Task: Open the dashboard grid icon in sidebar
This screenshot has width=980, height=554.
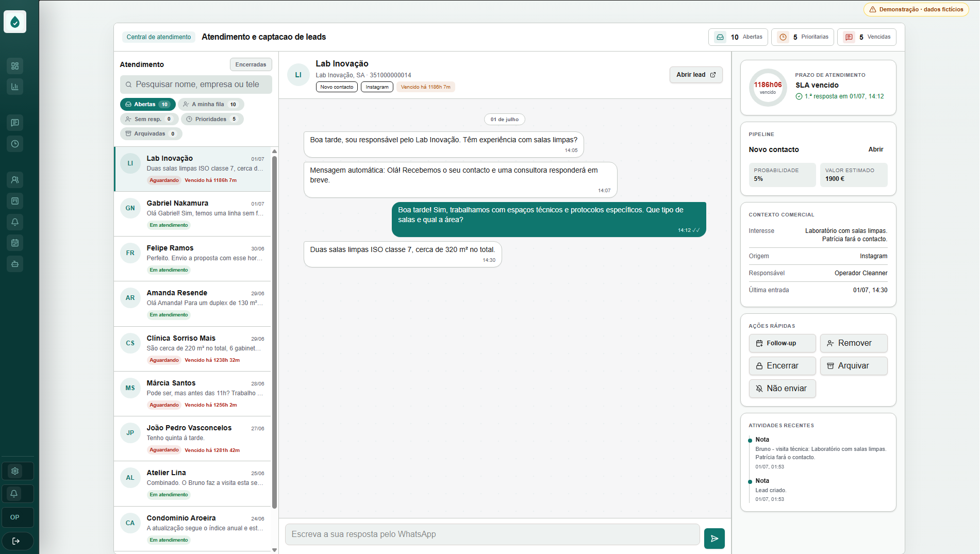Action: 15,66
